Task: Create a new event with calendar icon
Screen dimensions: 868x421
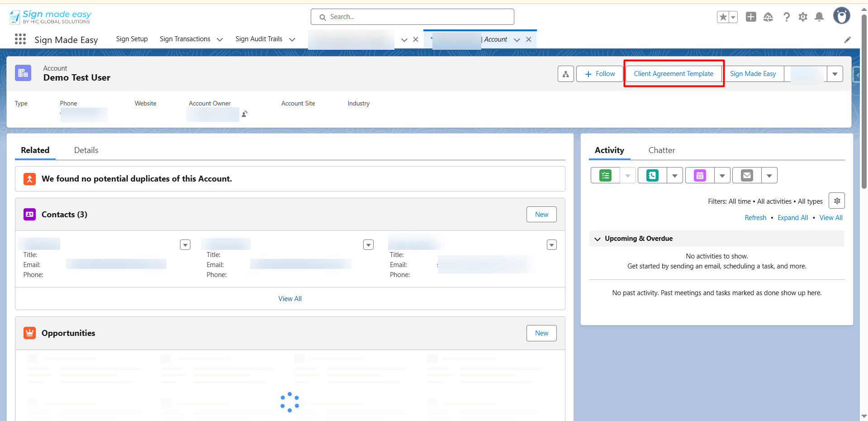Action: point(700,175)
